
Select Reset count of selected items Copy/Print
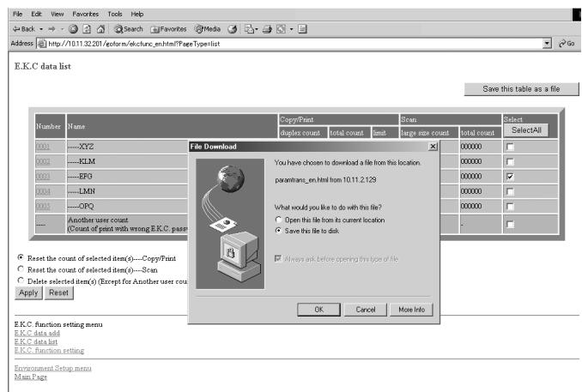21,257
